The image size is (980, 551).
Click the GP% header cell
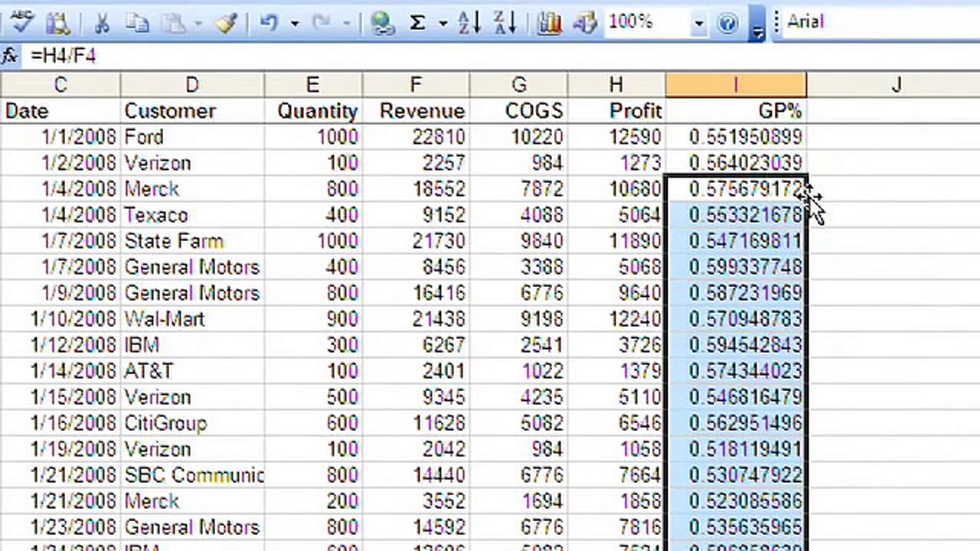[x=736, y=111]
